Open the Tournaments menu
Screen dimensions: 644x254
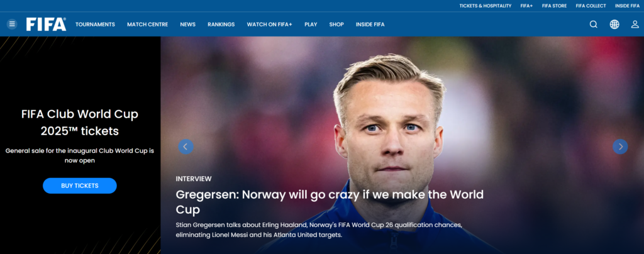(x=96, y=25)
